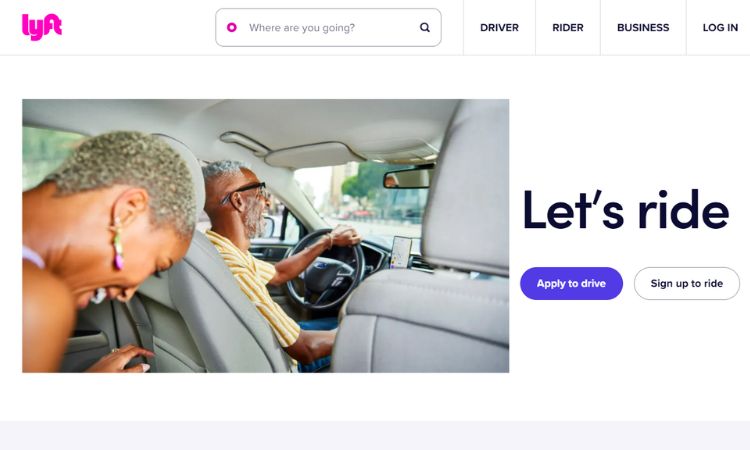750x450 pixels.
Task: Open the RIDER menu
Action: (x=568, y=28)
